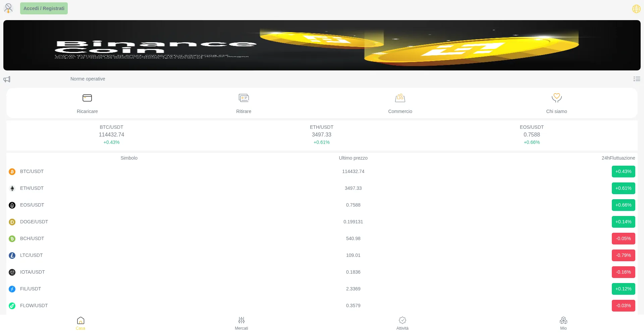Open the Accedi / Registrati login button
Screen dimensions: 644x333
[44, 8]
